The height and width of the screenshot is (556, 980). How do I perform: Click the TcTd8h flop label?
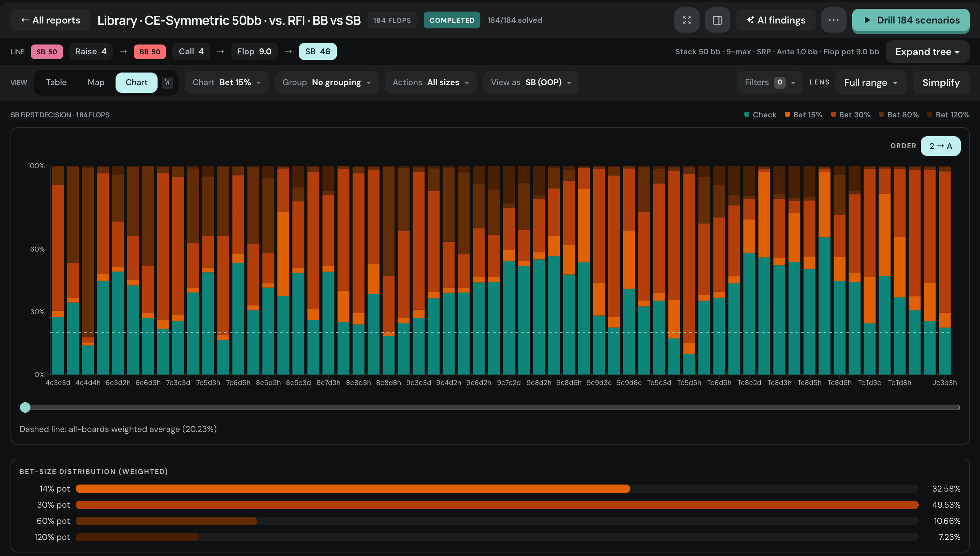899,383
